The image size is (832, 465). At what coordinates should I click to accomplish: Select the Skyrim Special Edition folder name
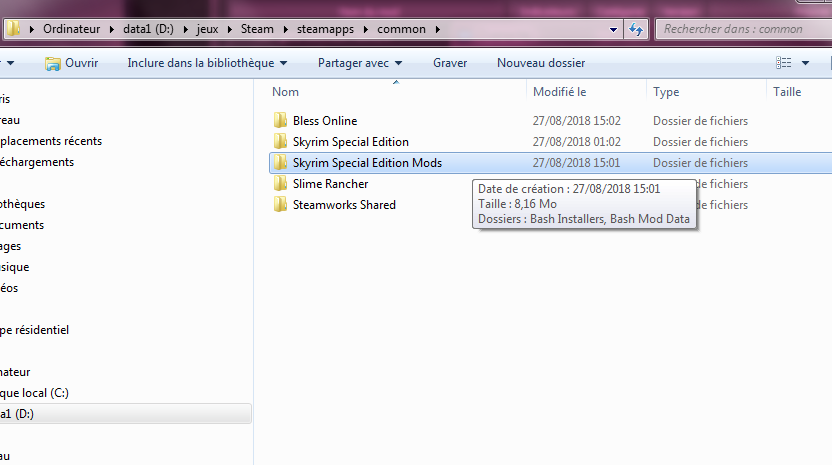coord(351,142)
